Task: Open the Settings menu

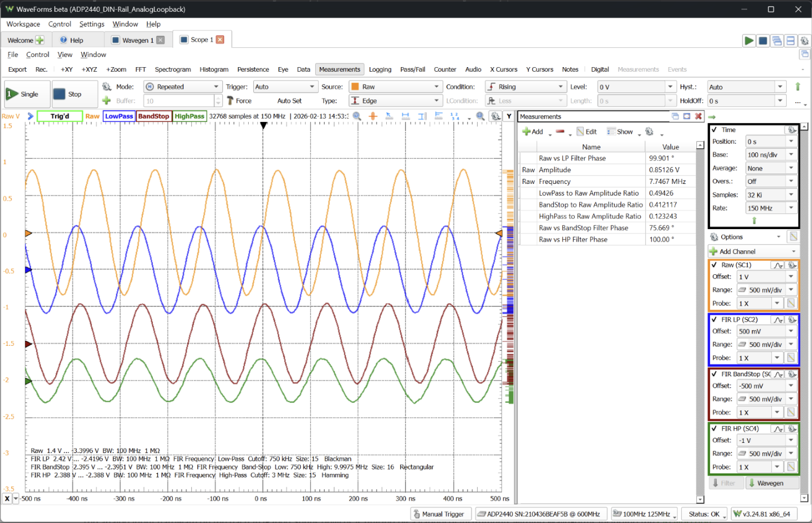Action: click(92, 24)
